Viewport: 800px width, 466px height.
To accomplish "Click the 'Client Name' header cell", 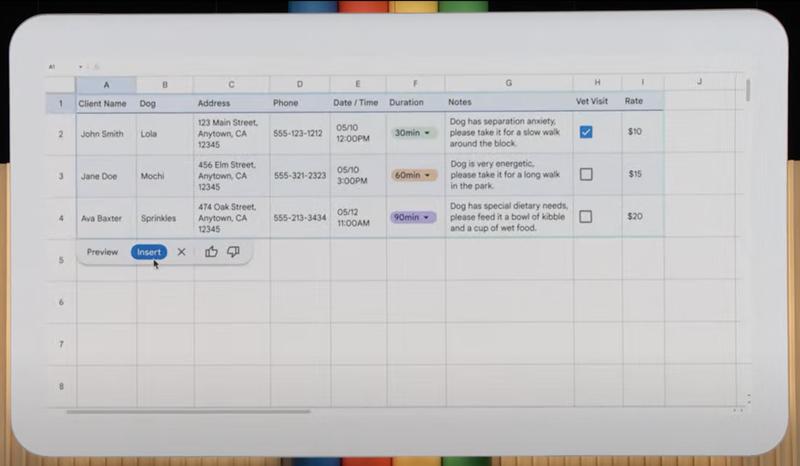I will (106, 104).
